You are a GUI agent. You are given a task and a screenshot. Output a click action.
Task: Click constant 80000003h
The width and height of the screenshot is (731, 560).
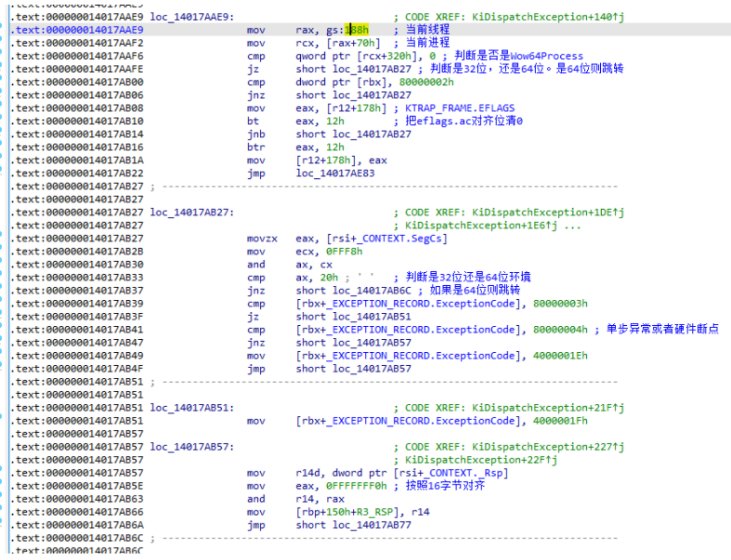point(560,304)
